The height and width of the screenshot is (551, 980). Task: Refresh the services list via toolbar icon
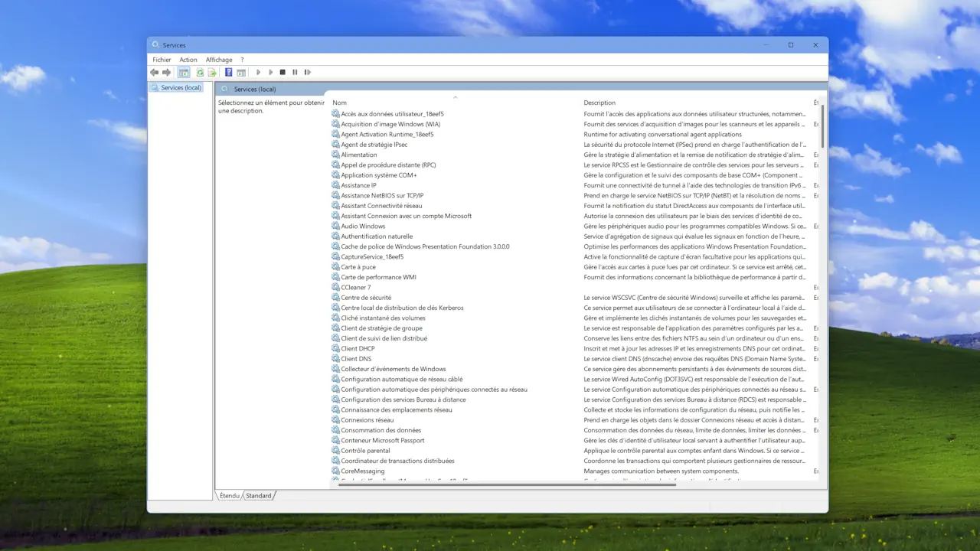[x=200, y=72]
